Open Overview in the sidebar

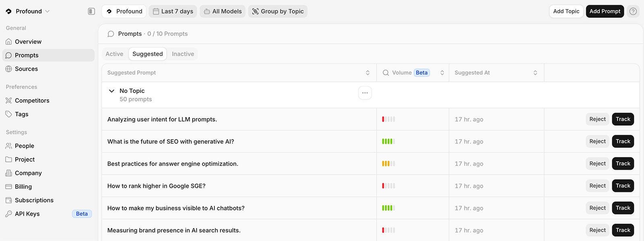click(x=48, y=41)
